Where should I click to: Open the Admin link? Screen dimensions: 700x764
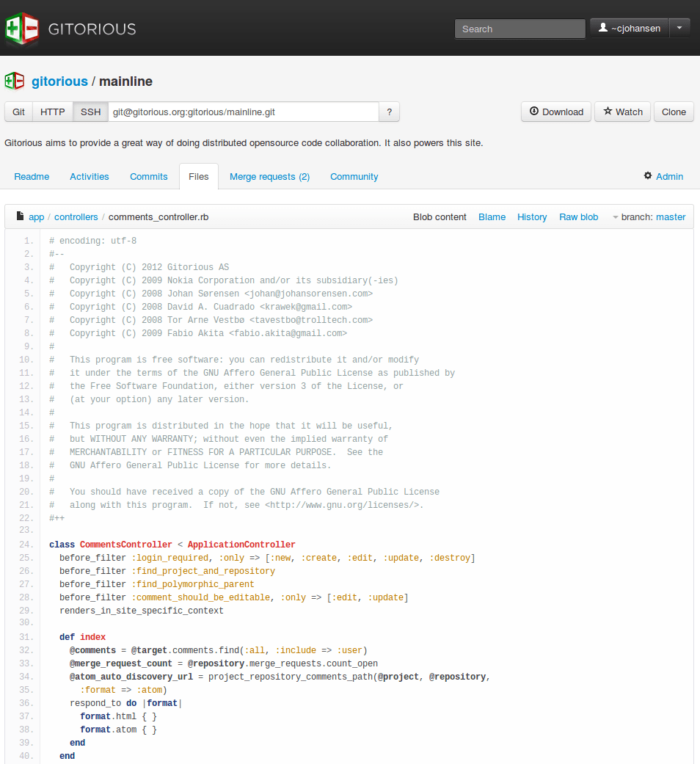pyautogui.click(x=669, y=176)
